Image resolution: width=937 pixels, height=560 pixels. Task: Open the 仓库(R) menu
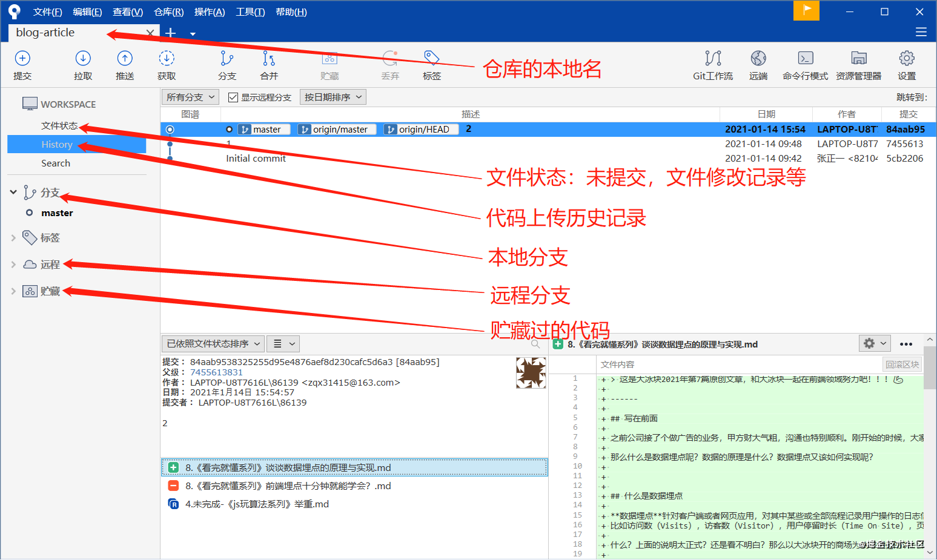pyautogui.click(x=168, y=12)
